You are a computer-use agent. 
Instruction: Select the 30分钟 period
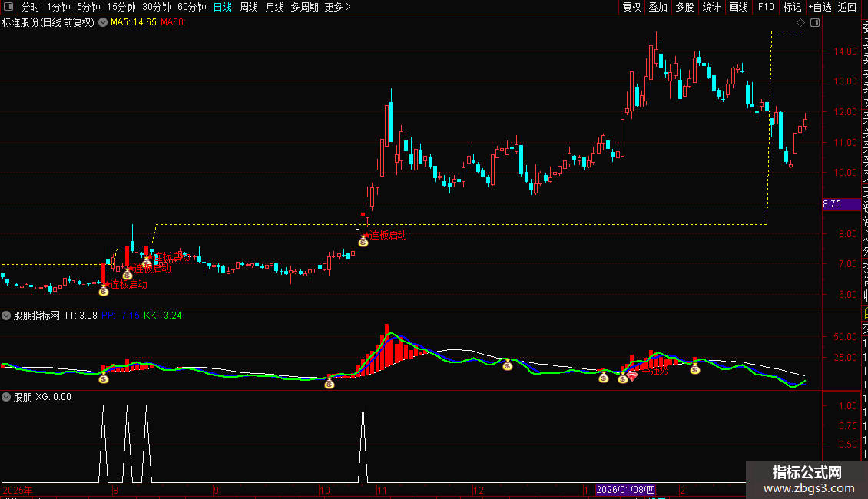tap(157, 7)
